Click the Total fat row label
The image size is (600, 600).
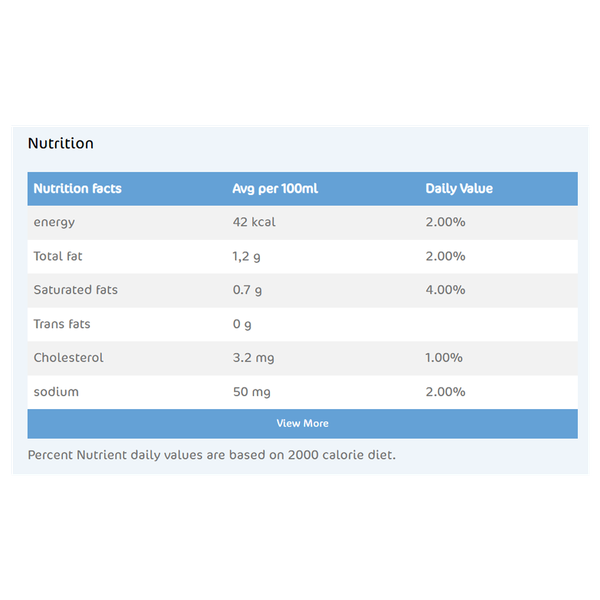[x=58, y=256]
